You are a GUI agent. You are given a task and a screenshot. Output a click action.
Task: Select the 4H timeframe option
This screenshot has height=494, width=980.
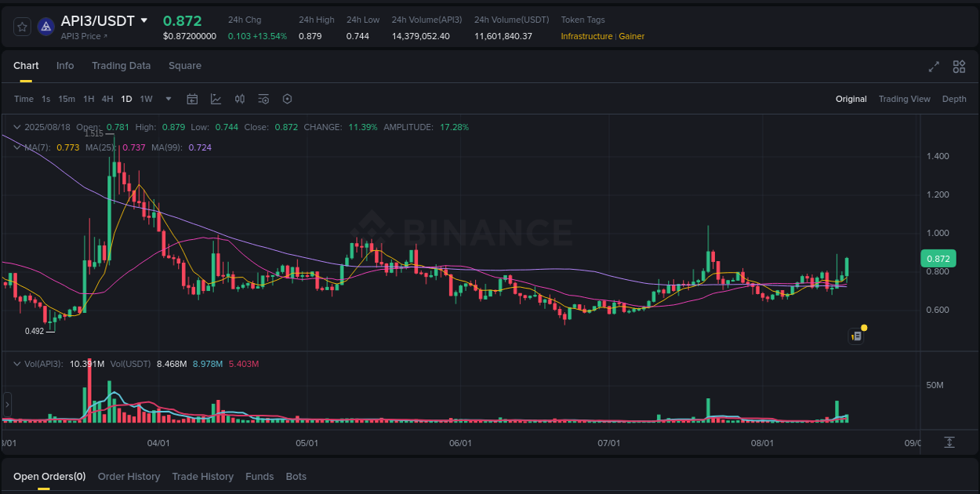[x=107, y=99]
